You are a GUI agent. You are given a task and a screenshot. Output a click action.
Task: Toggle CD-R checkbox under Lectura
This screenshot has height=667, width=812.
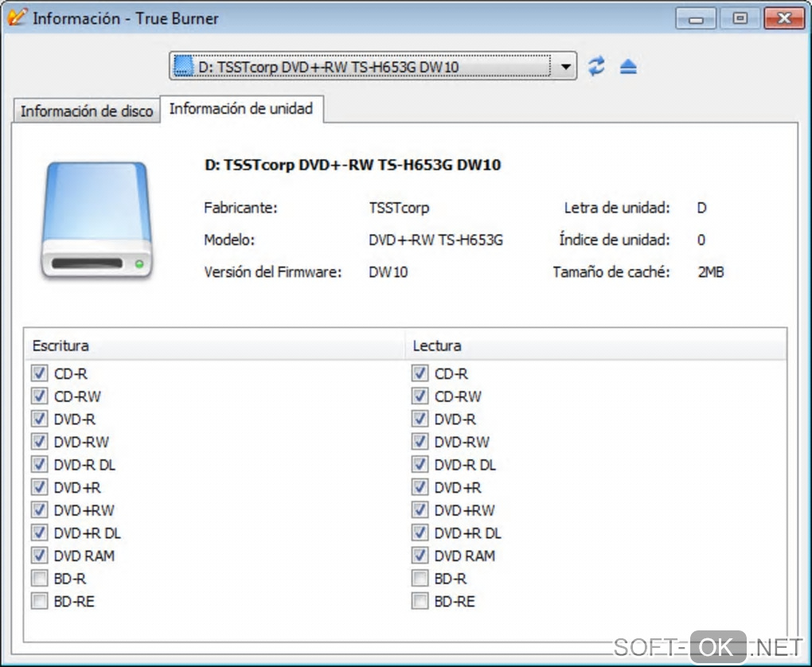pyautogui.click(x=420, y=373)
